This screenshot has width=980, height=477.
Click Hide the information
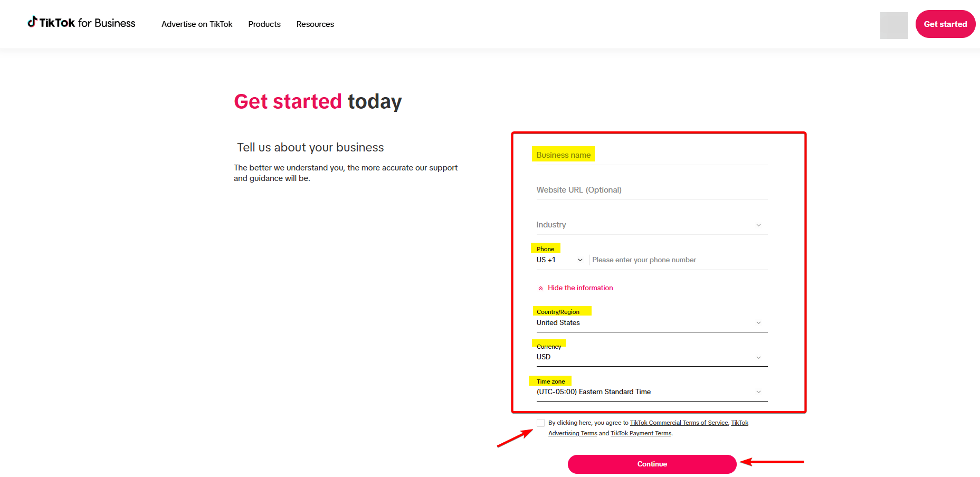pos(580,288)
